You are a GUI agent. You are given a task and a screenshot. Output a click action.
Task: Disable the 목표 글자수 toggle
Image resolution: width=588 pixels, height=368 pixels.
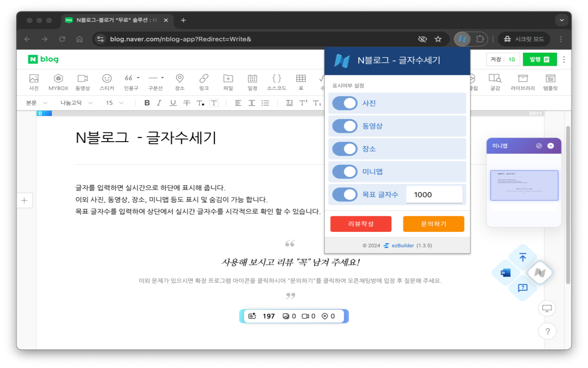click(x=345, y=194)
